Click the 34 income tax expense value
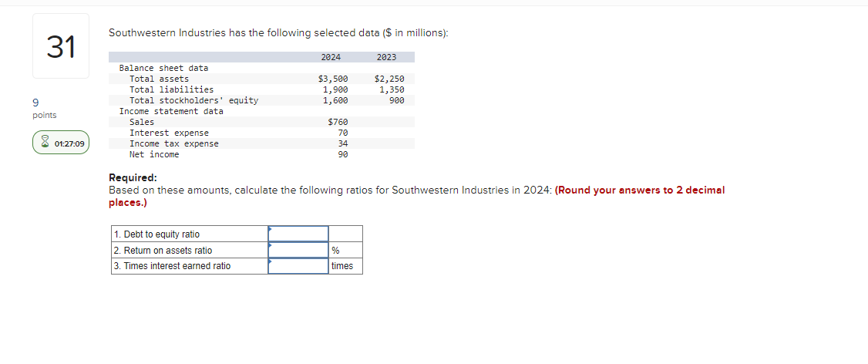Screen dimensions: 868x364 pyautogui.click(x=343, y=143)
